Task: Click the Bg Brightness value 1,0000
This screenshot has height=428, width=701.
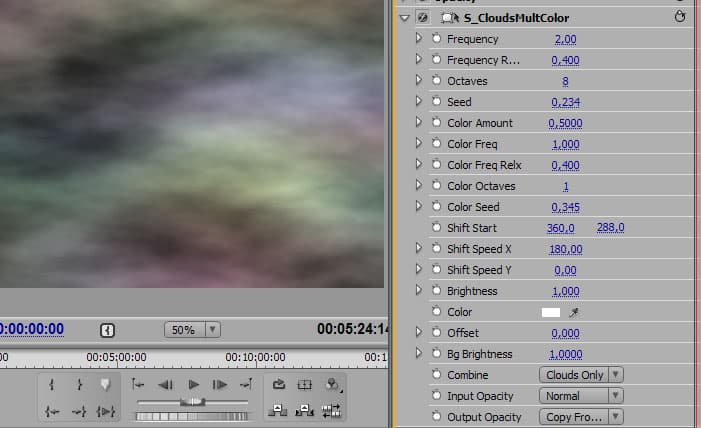Action: click(566, 354)
